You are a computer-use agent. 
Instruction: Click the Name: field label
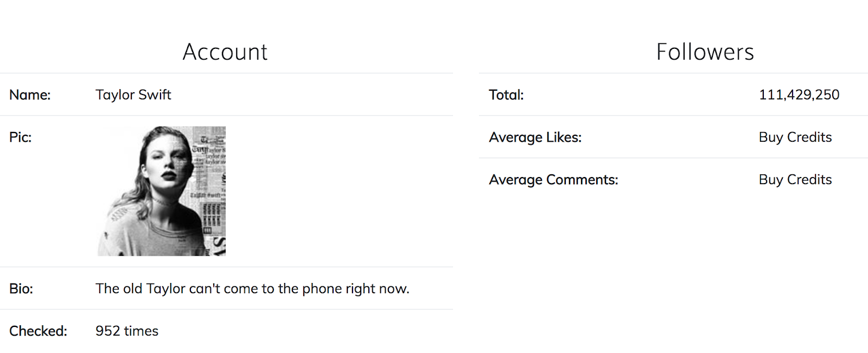point(30,95)
